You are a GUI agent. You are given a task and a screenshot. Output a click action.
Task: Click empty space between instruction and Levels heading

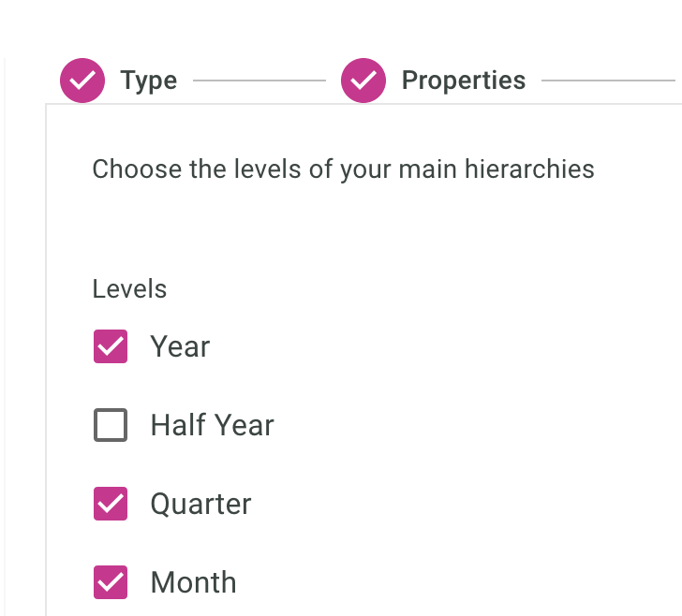tap(343, 229)
